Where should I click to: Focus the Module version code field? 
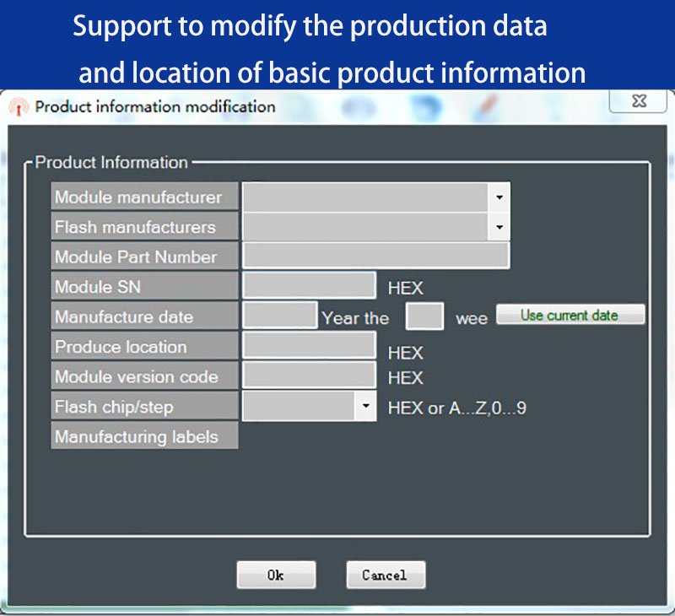(x=309, y=375)
